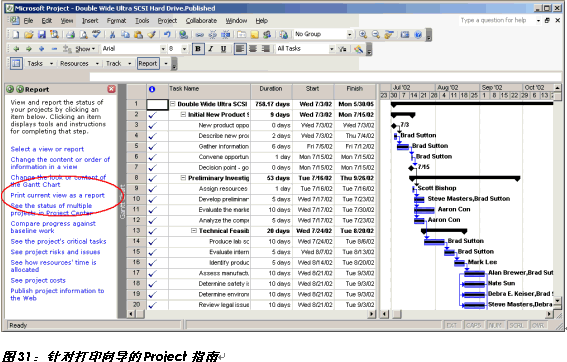The width and height of the screenshot is (567, 362).
Task: Open the No Group dropdown
Action: (x=349, y=34)
